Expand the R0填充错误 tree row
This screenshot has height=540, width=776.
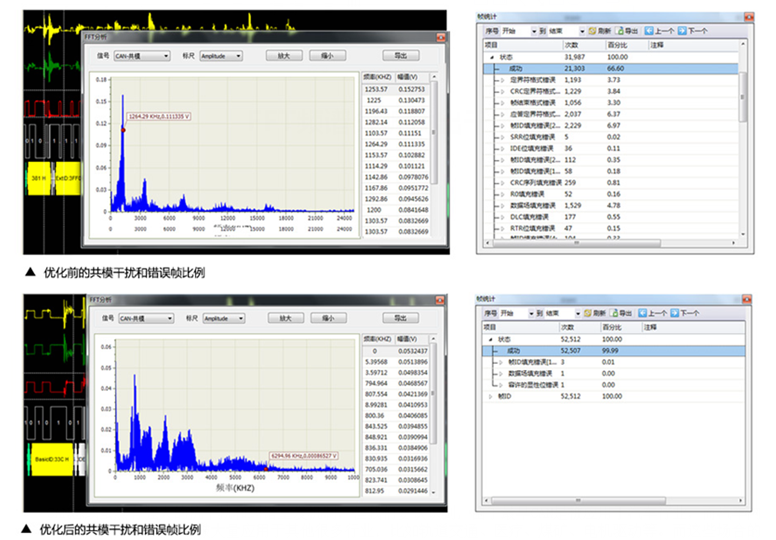pos(502,194)
